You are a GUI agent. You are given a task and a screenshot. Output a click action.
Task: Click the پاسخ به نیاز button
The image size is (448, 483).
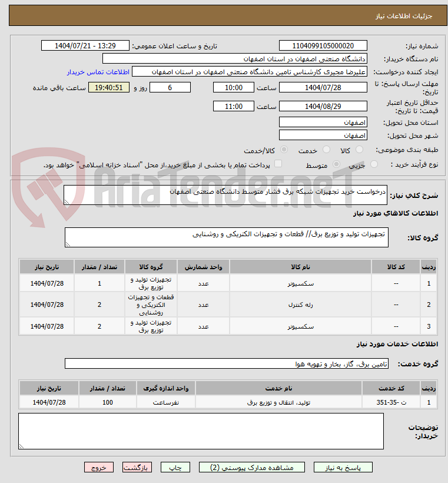tap(343, 467)
